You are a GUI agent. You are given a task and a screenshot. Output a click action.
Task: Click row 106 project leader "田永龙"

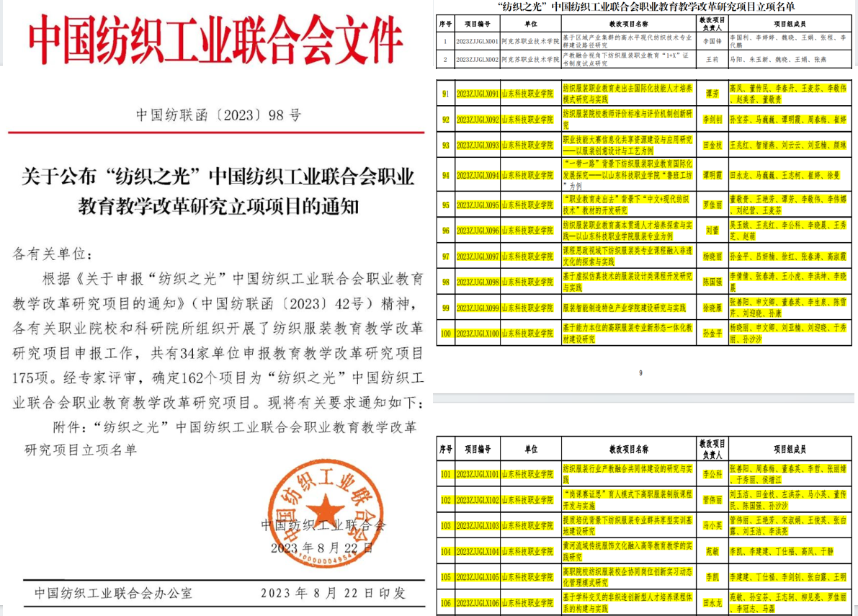point(712,603)
